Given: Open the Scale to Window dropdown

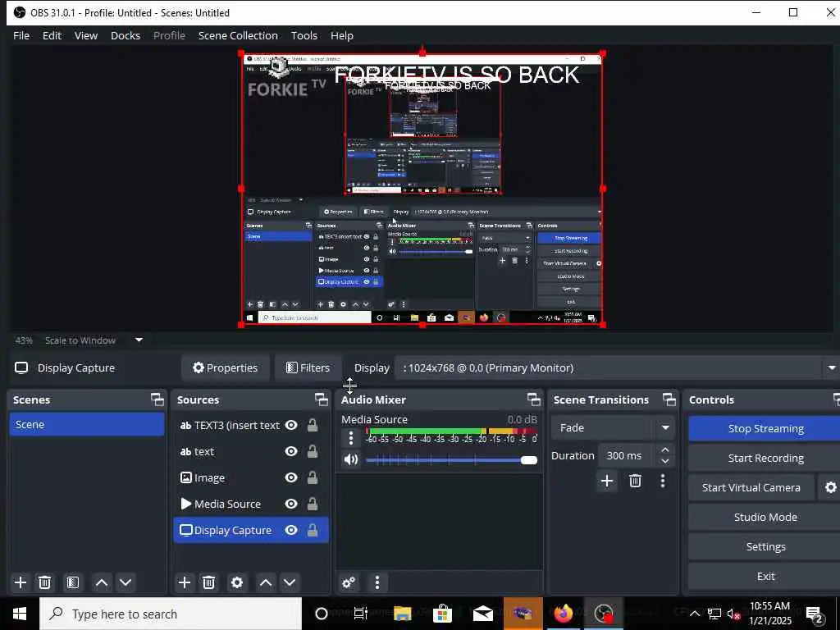Looking at the screenshot, I should [94, 340].
